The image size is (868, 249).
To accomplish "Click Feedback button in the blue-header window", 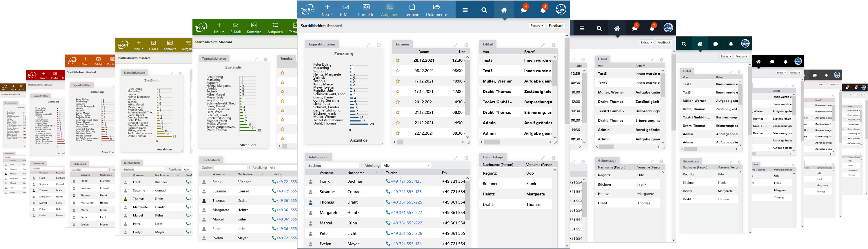I will coord(556,25).
